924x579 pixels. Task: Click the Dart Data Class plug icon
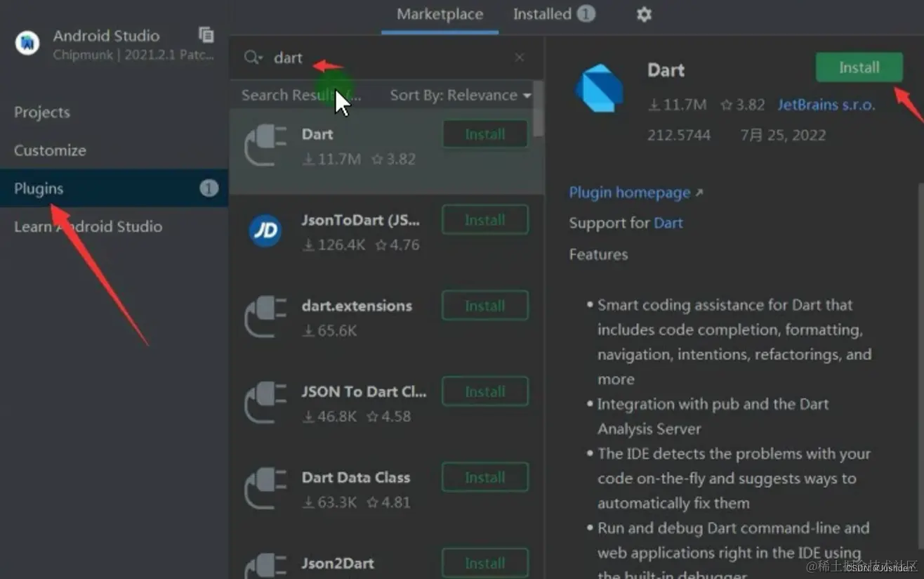coord(265,488)
